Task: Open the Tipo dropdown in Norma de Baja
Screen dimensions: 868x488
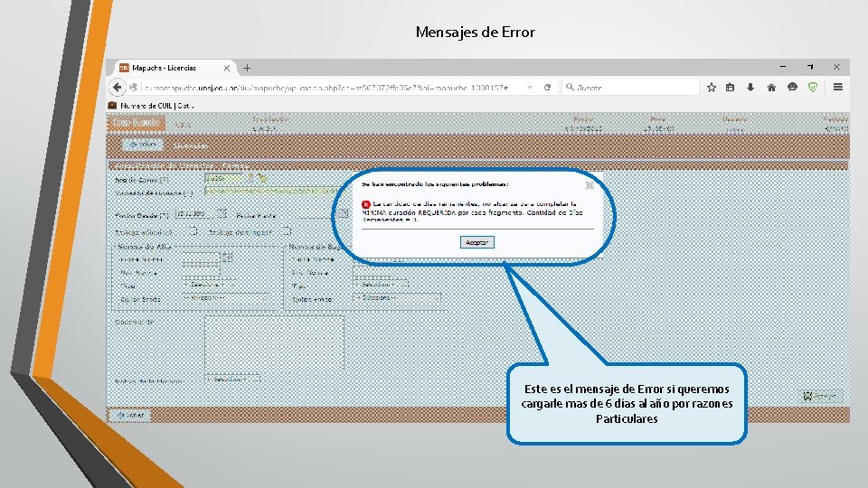Action: [381, 285]
